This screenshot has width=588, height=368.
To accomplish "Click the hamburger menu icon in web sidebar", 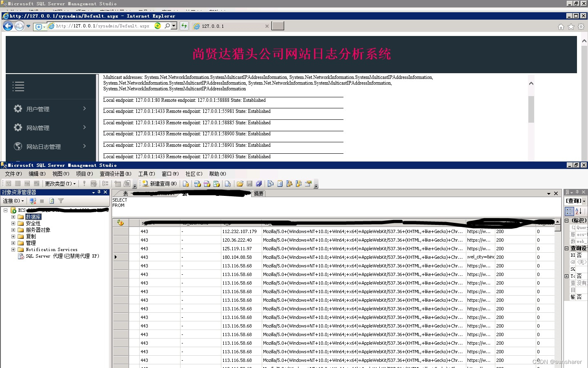I will click(x=18, y=87).
